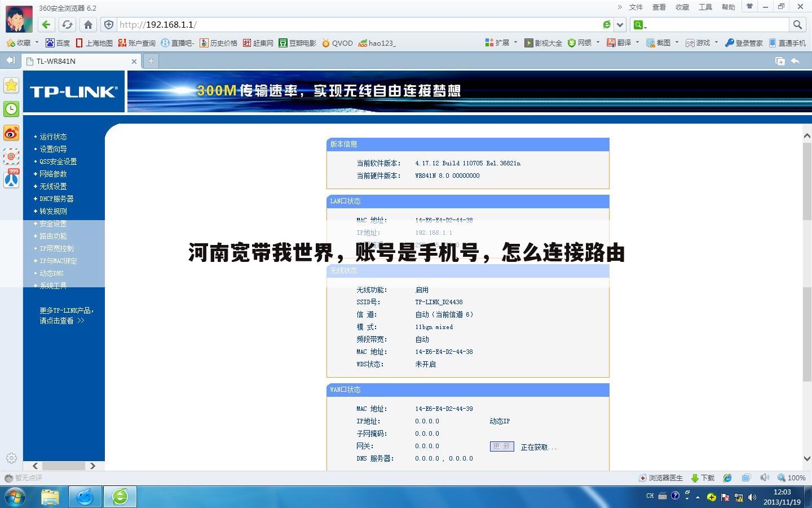Expand the 翻译 translate dropdown
Screen dimensions: 812x508
[638, 42]
